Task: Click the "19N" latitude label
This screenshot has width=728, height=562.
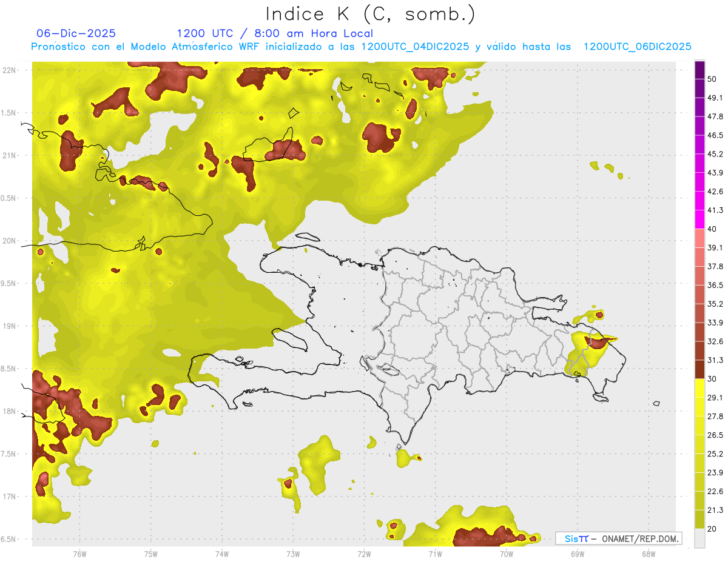Action: pos(10,326)
